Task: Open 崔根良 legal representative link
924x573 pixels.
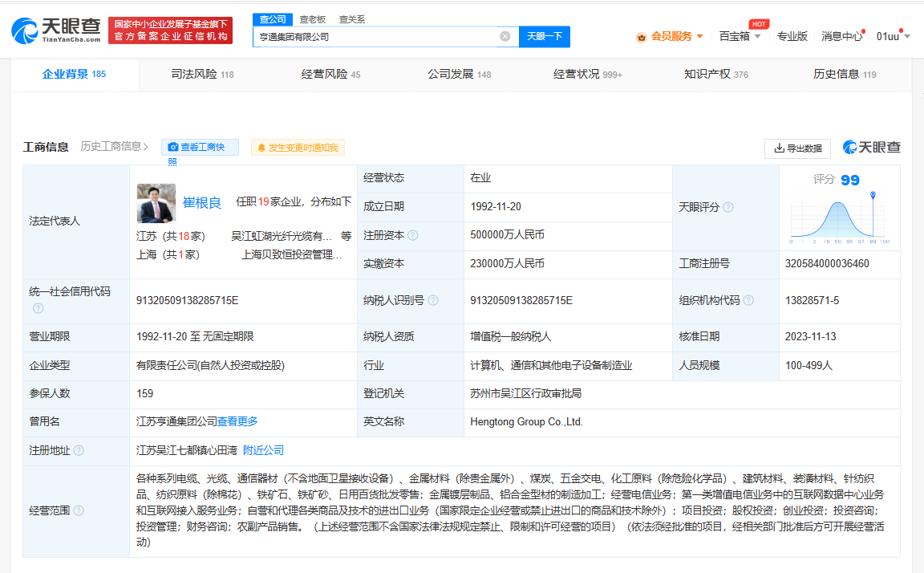Action: point(202,203)
